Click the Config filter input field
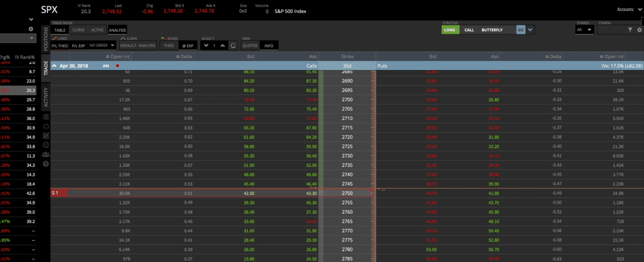Image resolution: width=644 pixels, height=262 pixels. click(612, 30)
